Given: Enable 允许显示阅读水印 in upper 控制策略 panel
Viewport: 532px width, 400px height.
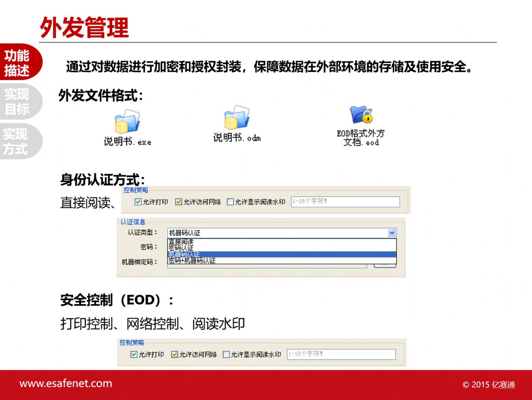Looking at the screenshot, I should (230, 202).
